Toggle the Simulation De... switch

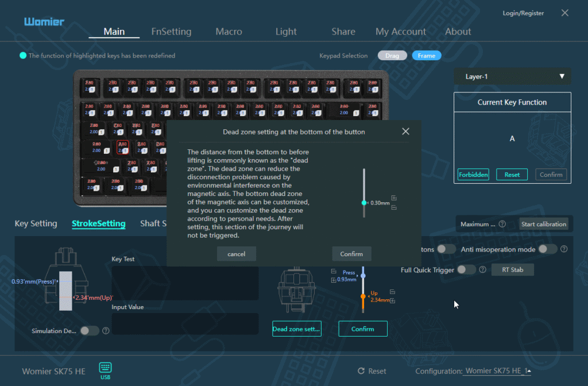pyautogui.click(x=90, y=330)
